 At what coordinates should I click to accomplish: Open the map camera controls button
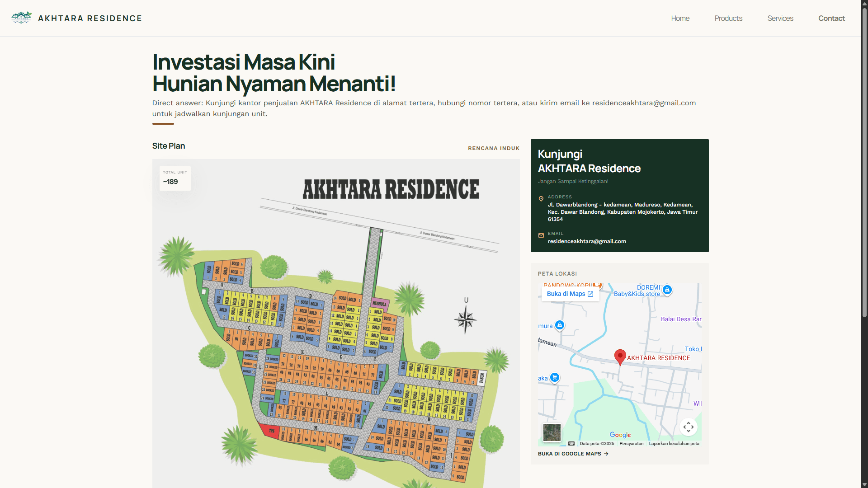(x=689, y=427)
